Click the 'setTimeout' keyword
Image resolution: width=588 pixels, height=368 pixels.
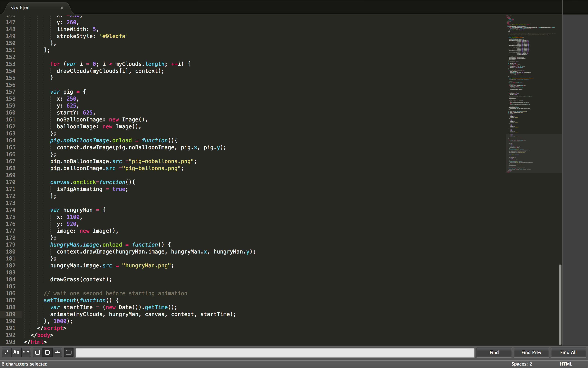click(x=60, y=300)
